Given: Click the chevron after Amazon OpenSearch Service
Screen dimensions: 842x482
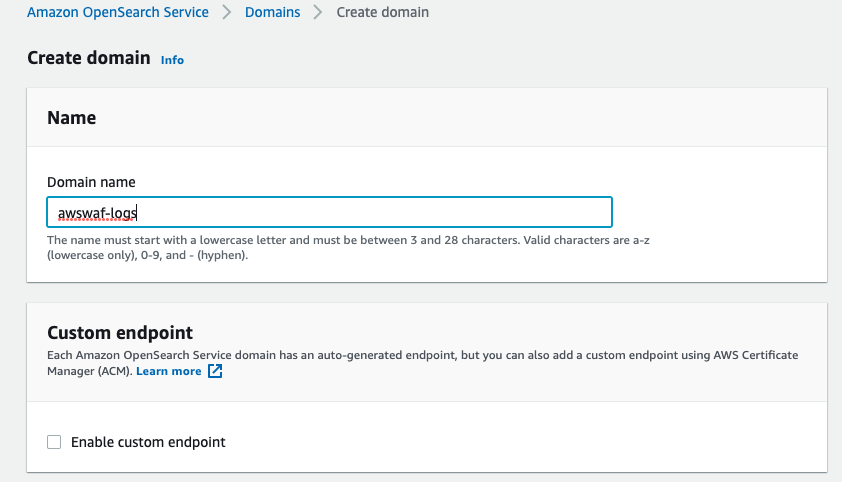Looking at the screenshot, I should click(x=227, y=12).
